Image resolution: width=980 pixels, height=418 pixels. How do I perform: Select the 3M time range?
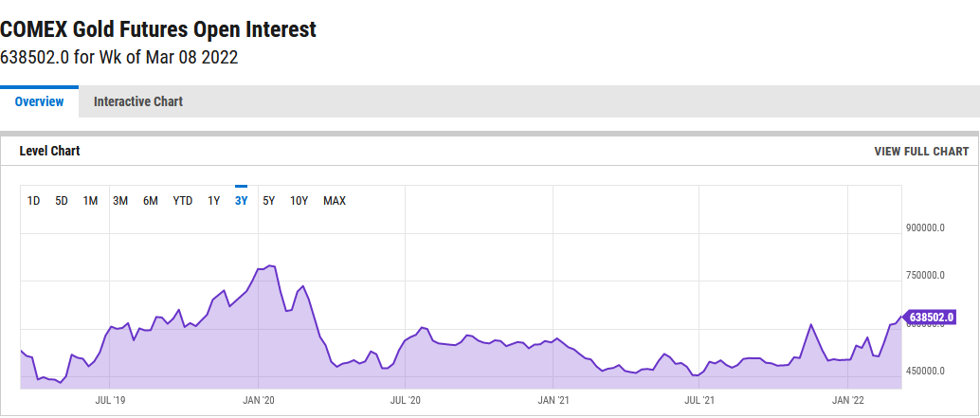[120, 201]
